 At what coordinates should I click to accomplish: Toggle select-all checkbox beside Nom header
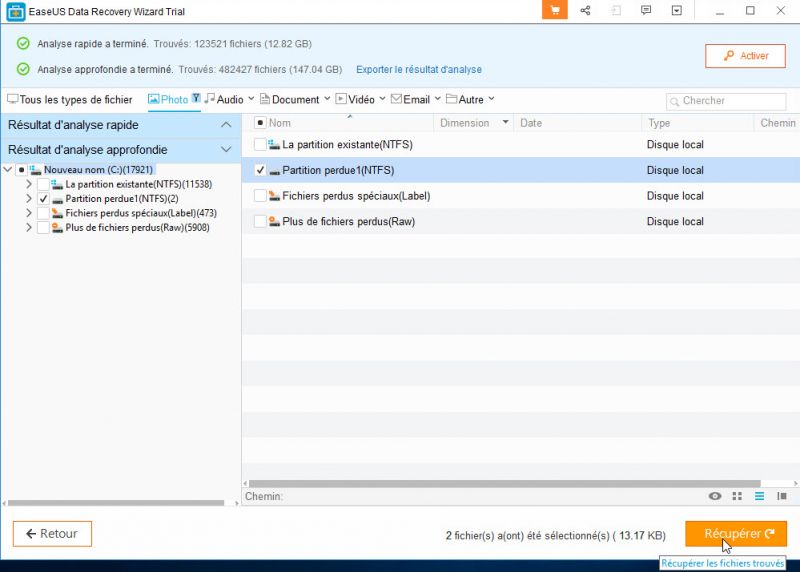(x=260, y=123)
